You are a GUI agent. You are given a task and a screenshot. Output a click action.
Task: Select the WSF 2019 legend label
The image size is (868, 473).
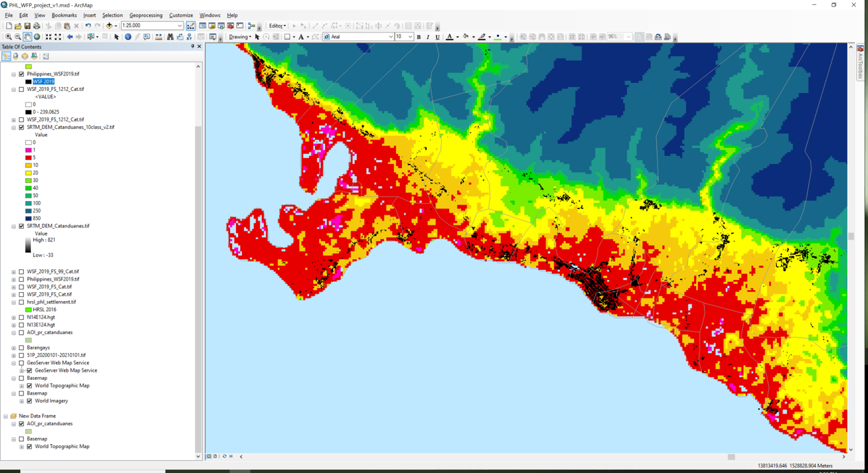(43, 82)
